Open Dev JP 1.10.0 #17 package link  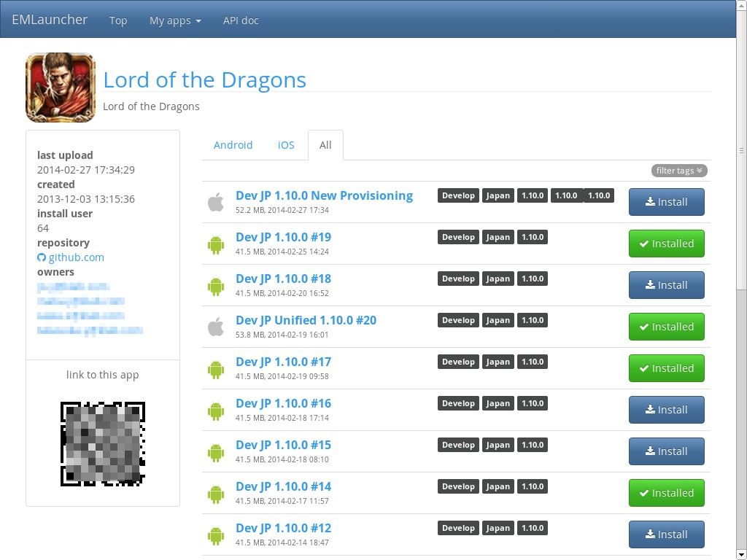pyautogui.click(x=284, y=362)
